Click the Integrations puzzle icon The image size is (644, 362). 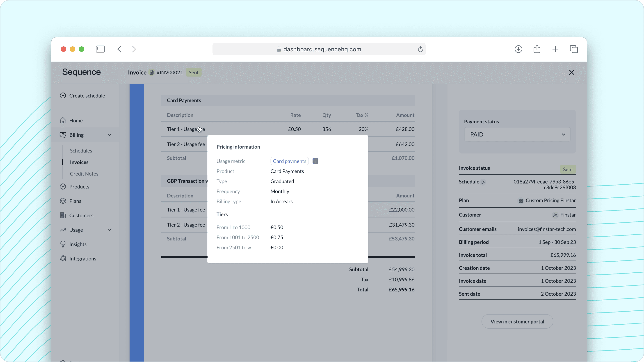tap(63, 259)
